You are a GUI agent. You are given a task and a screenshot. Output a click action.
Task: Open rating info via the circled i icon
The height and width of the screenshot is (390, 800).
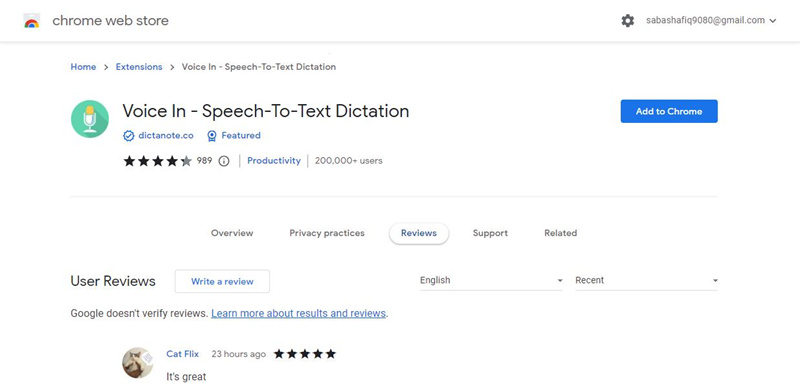[223, 161]
